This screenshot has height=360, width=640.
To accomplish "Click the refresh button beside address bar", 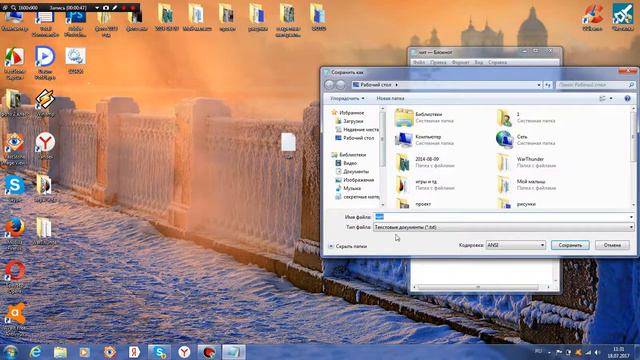I will click(x=548, y=85).
